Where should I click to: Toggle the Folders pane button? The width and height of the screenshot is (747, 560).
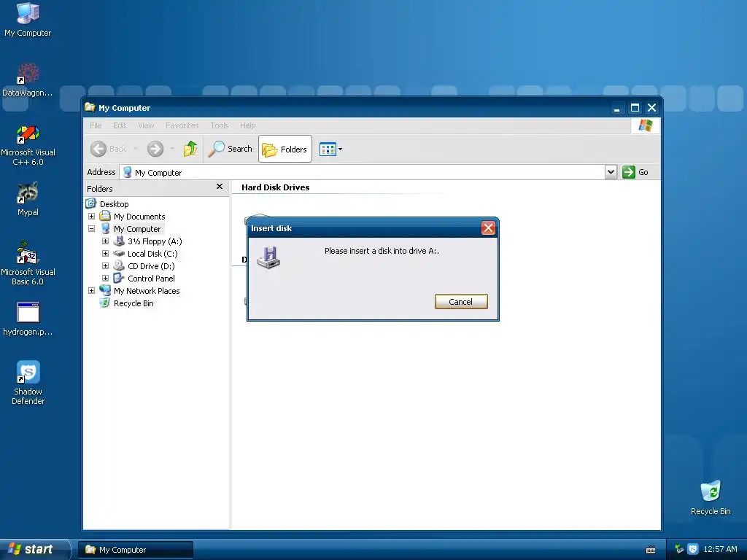[x=285, y=149]
